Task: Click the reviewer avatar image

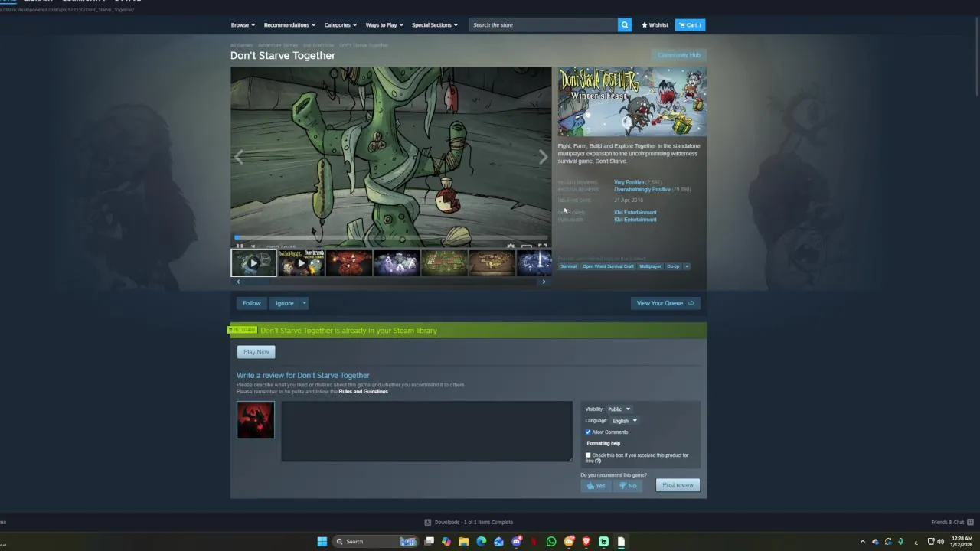Action: pyautogui.click(x=256, y=420)
